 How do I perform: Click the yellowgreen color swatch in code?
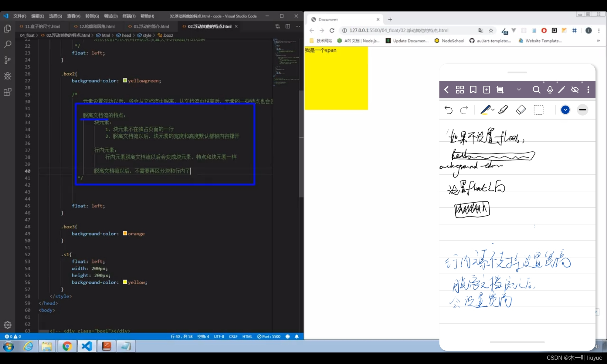(125, 80)
